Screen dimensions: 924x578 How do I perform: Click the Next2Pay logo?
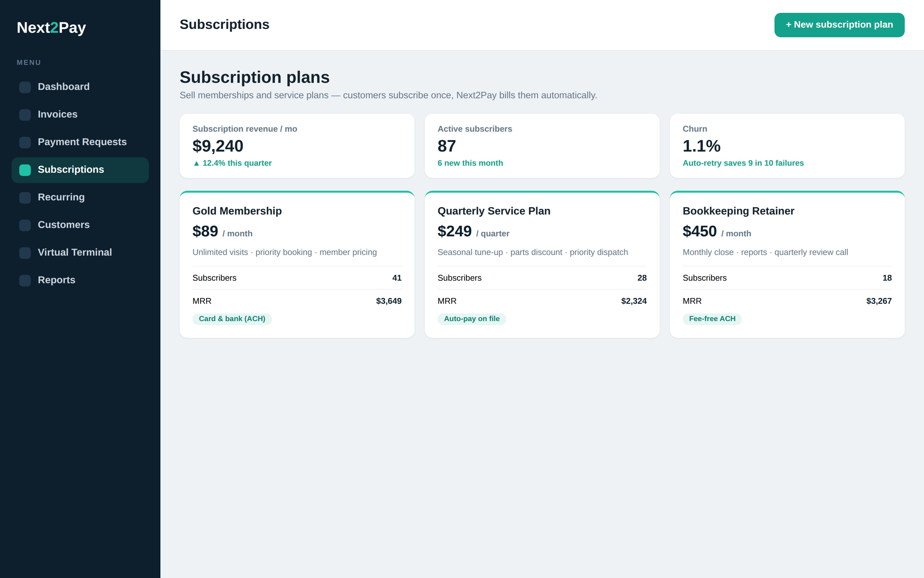click(x=51, y=28)
